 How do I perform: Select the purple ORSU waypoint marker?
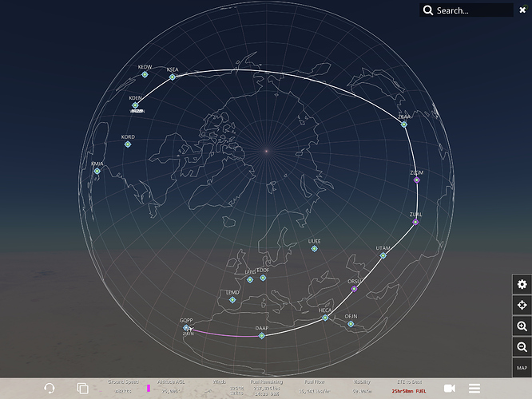click(x=354, y=289)
